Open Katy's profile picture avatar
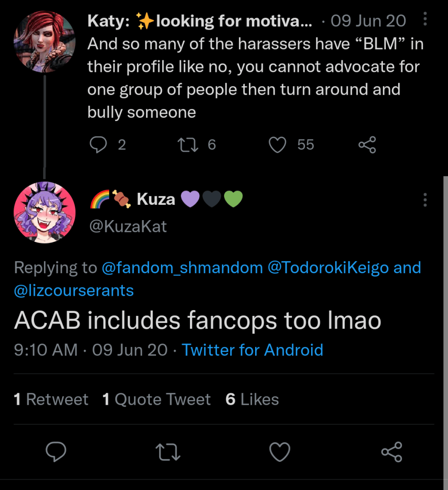The height and width of the screenshot is (490, 448). 44,40
